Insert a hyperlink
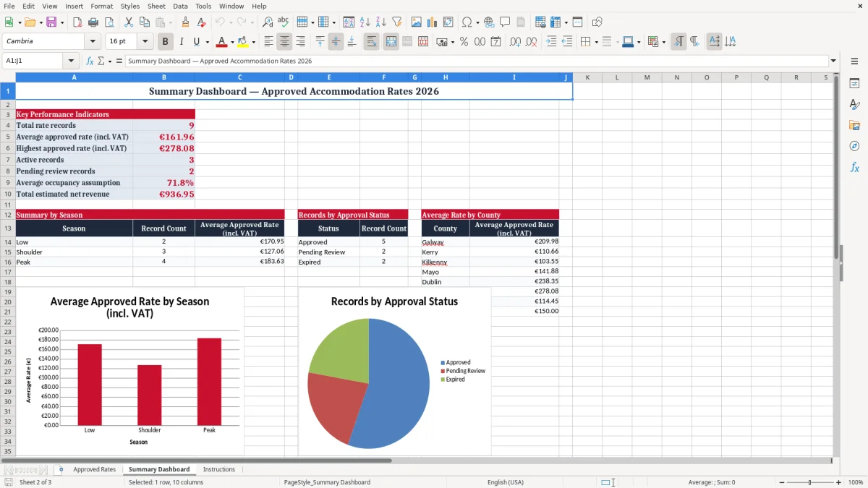The image size is (868, 488). (489, 22)
